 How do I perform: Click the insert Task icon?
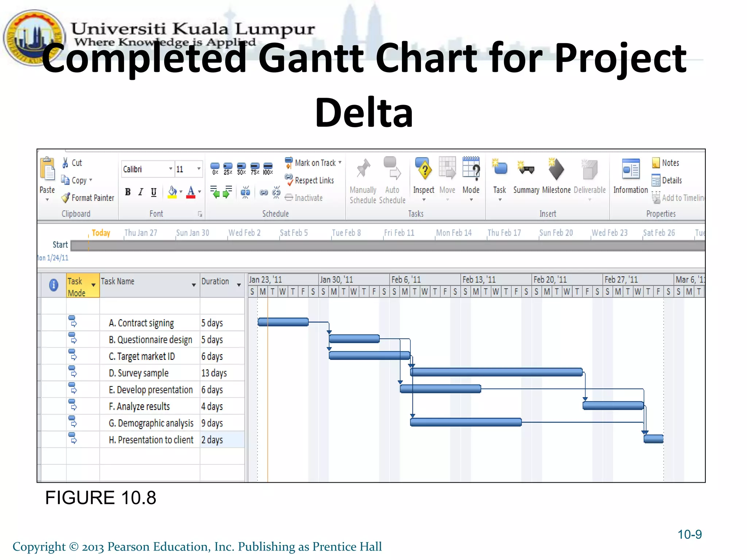[500, 167]
